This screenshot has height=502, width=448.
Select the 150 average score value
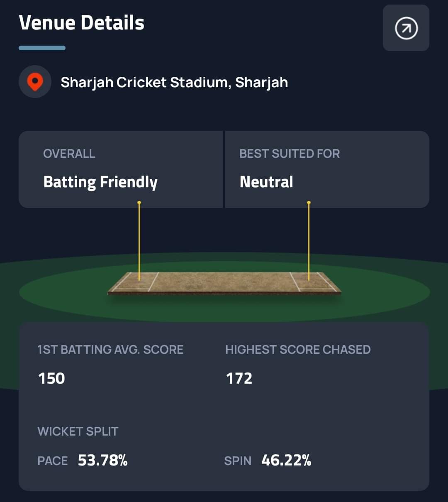(x=51, y=378)
